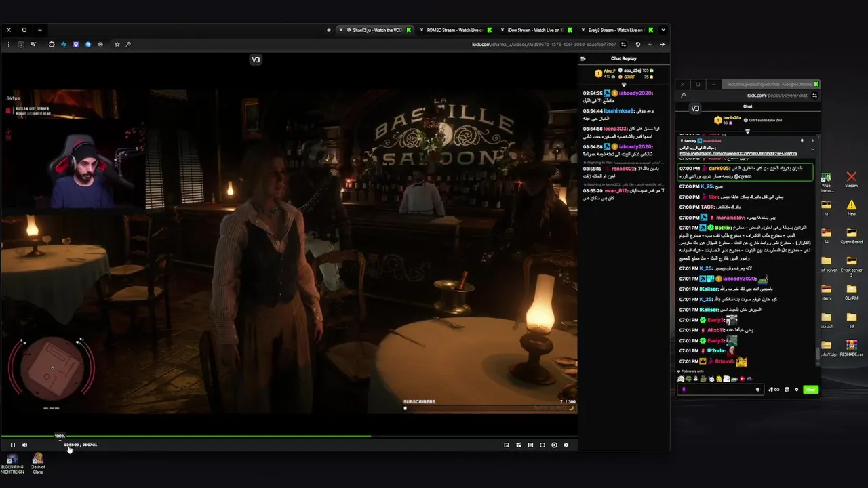Open the browser extensions puzzle icon
The width and height of the screenshot is (868, 488).
click(52, 44)
